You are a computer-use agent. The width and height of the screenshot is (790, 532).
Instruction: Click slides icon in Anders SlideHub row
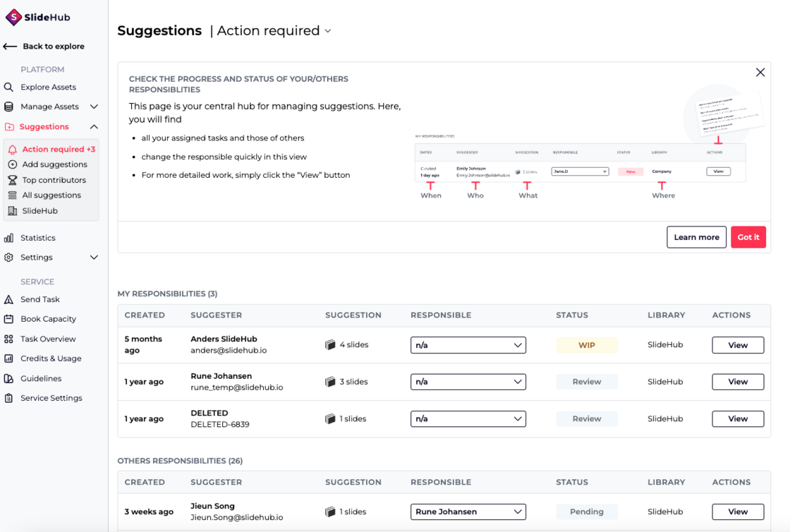[330, 345]
